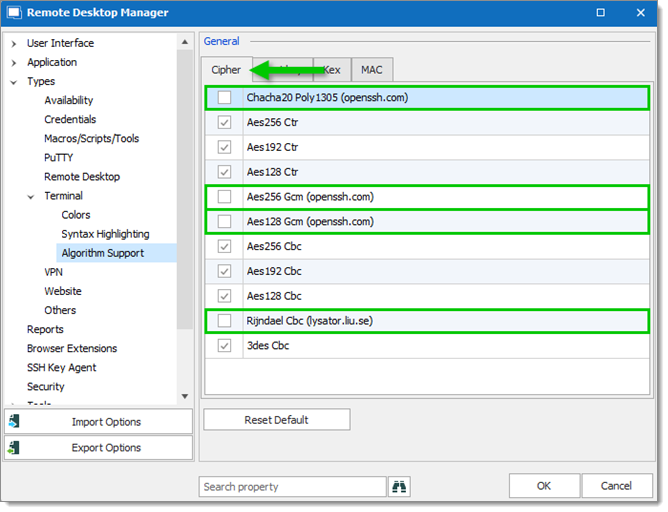
Task: Click the Search property input field
Action: (x=292, y=486)
